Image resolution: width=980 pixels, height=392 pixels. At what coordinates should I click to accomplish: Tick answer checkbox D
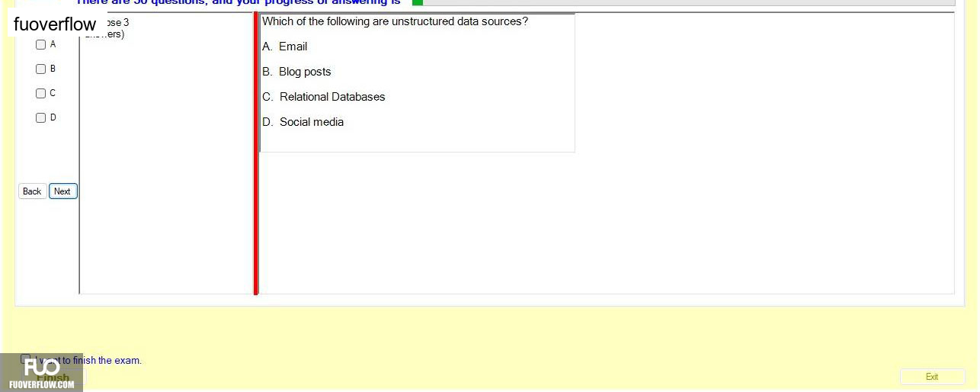pos(41,117)
